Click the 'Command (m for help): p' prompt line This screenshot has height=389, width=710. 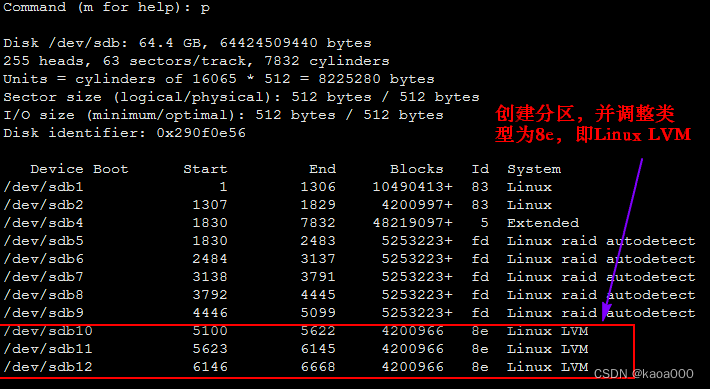click(106, 8)
